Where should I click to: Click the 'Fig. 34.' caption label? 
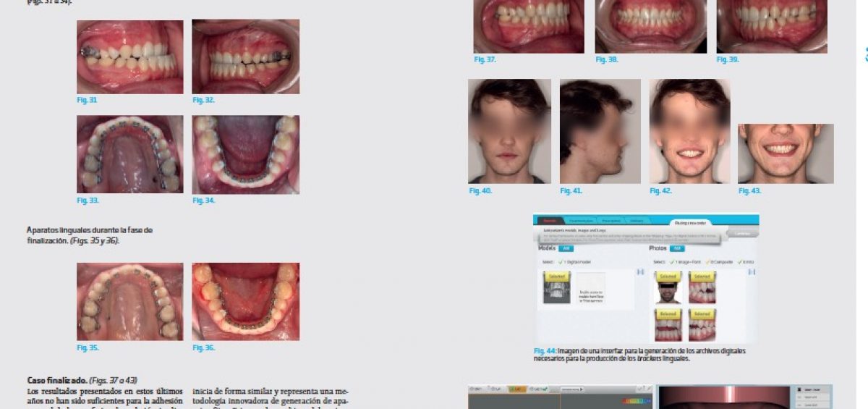(x=204, y=201)
